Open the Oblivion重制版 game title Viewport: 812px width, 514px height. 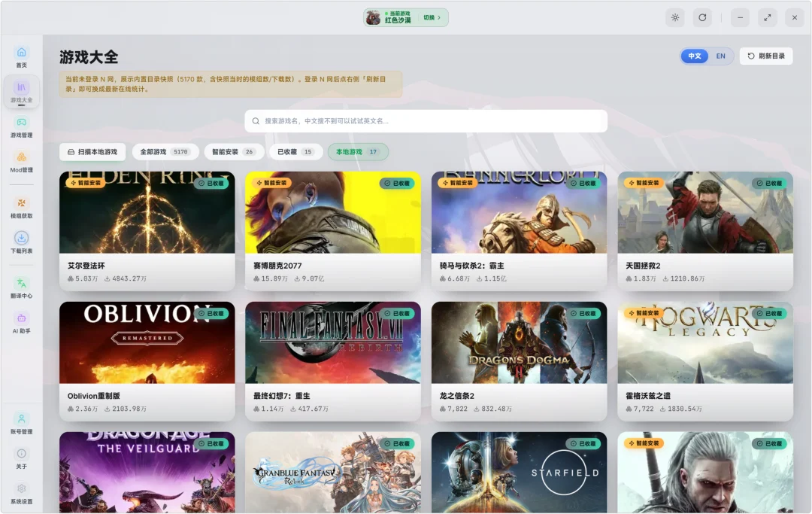94,396
